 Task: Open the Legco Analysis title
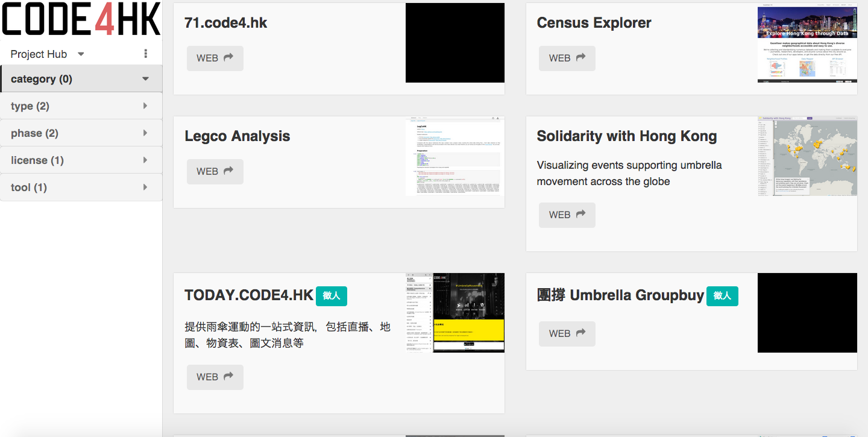point(237,136)
